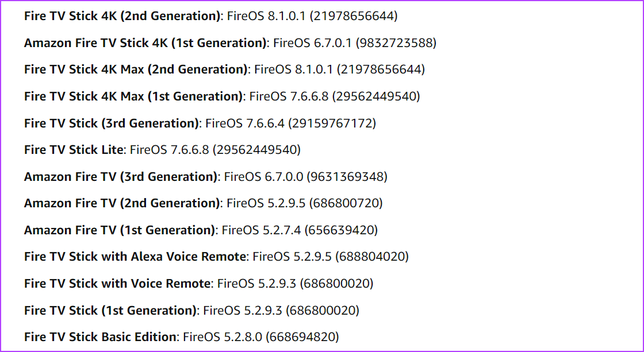The image size is (644, 352).
Task: Click the FireOS 6.7.0.1 (9832723588) version text
Action: 355,43
